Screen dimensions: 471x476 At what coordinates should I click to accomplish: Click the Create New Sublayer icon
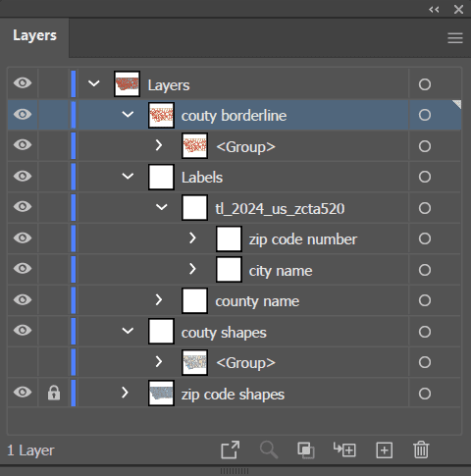point(344,450)
